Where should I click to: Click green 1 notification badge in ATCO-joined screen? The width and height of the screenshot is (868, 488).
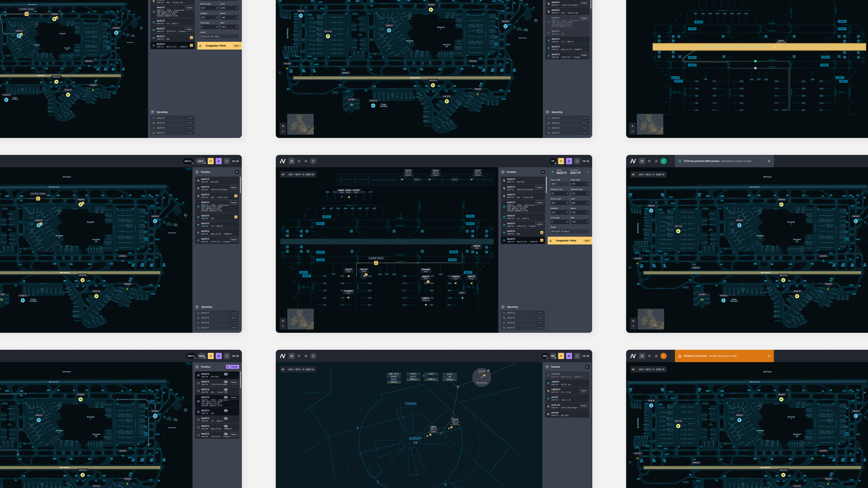(663, 161)
